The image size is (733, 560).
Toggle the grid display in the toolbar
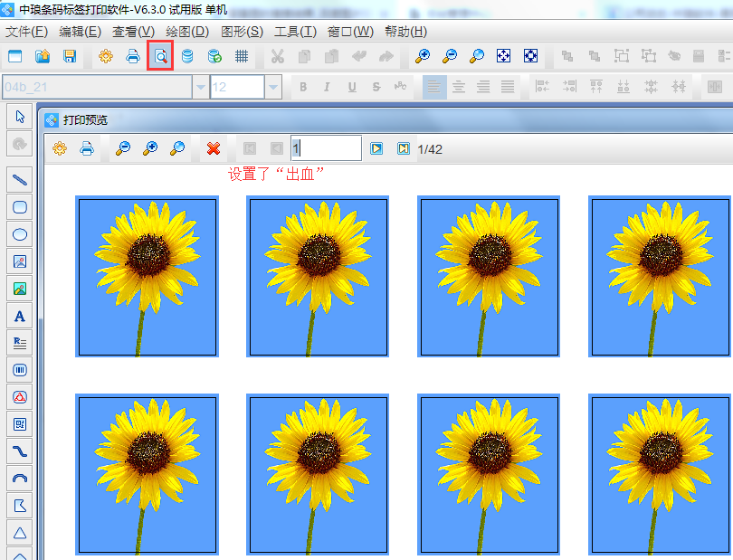coord(242,56)
